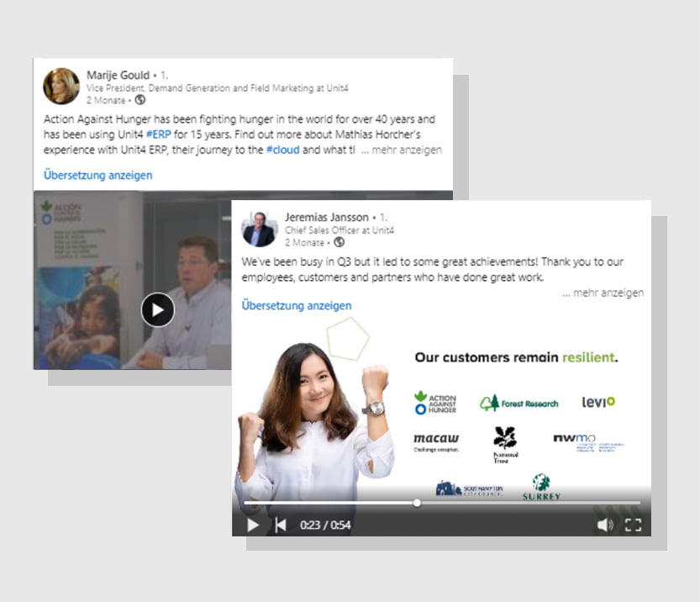The width and height of the screenshot is (700, 602).
Task: Enter fullscreen mode for the video
Action: point(633,525)
